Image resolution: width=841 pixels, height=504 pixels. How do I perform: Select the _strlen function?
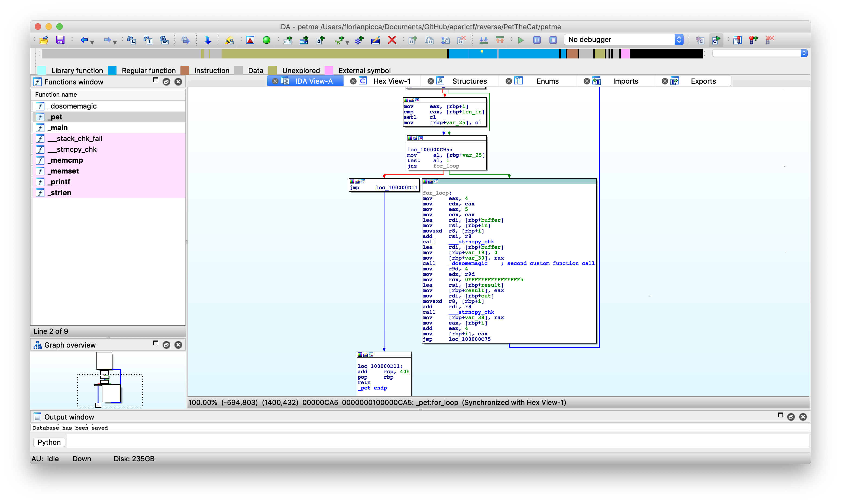tap(109, 192)
